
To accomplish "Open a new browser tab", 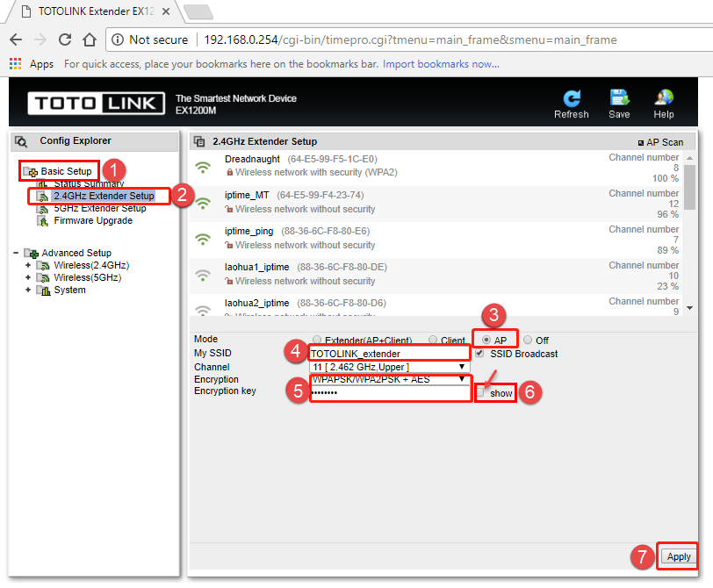I will click(198, 11).
